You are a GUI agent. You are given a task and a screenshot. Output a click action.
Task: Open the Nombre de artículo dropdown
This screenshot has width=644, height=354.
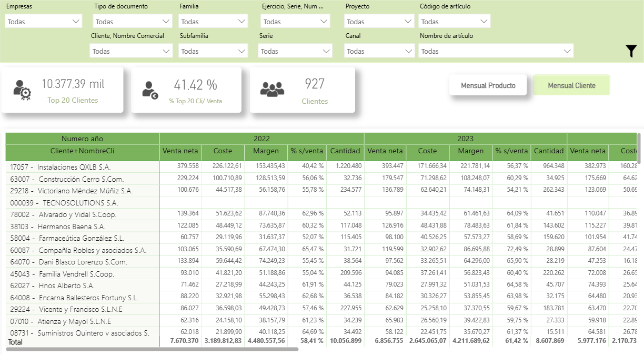point(496,51)
